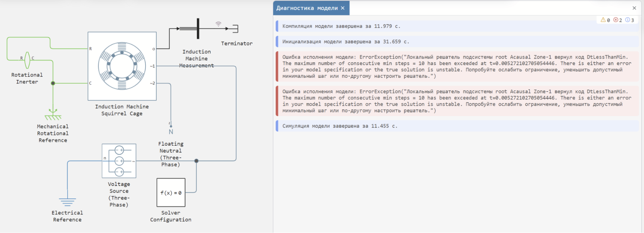This screenshot has height=233, width=644.
Task: Click the 'Solver Configuration' label
Action: (171, 216)
